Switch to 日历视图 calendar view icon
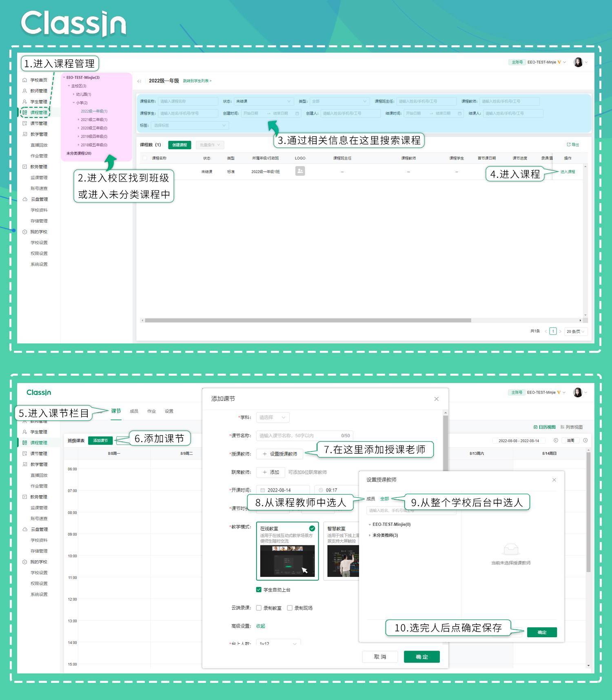Screen dimensions: 612x700 (x=535, y=427)
